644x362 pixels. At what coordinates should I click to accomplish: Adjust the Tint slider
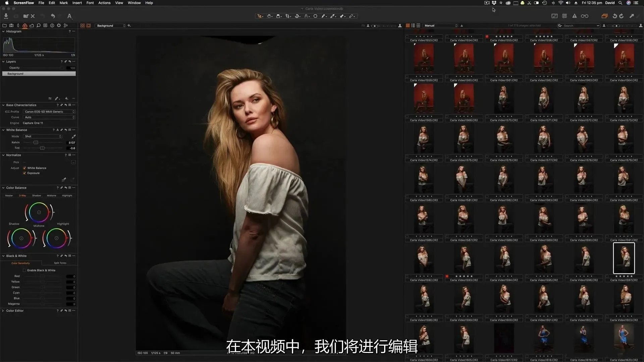point(42,148)
